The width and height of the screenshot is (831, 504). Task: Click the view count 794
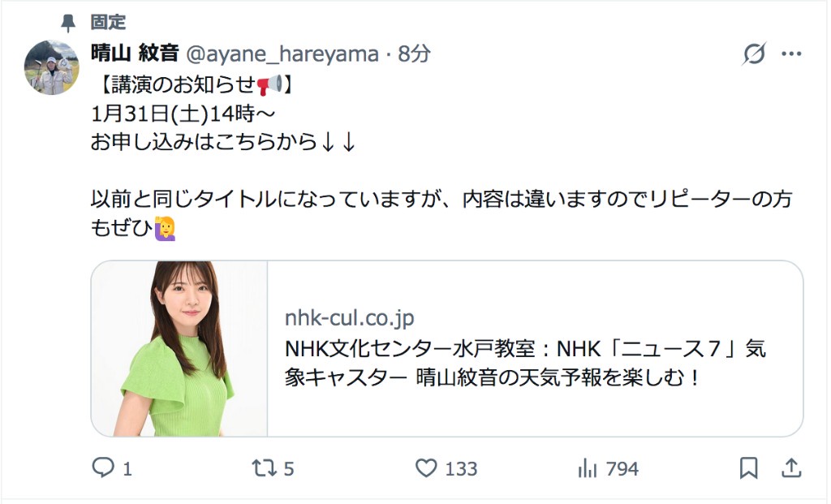(x=622, y=468)
